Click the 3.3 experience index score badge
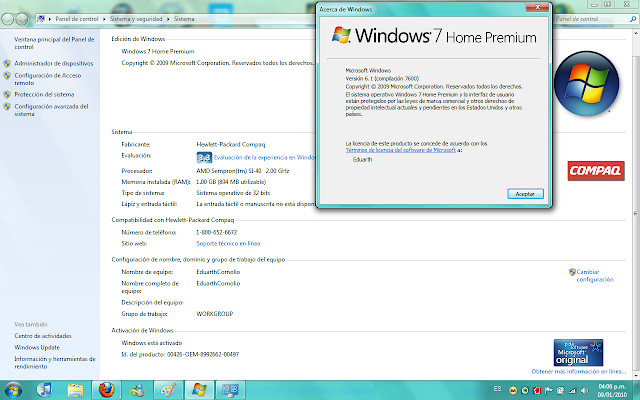Screen dimensions: 640x400 click(204, 158)
